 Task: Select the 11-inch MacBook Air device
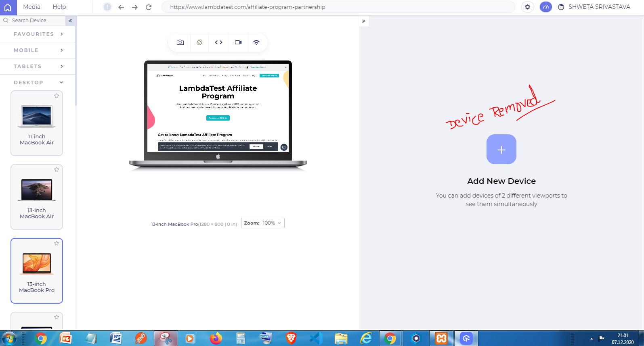click(x=37, y=123)
